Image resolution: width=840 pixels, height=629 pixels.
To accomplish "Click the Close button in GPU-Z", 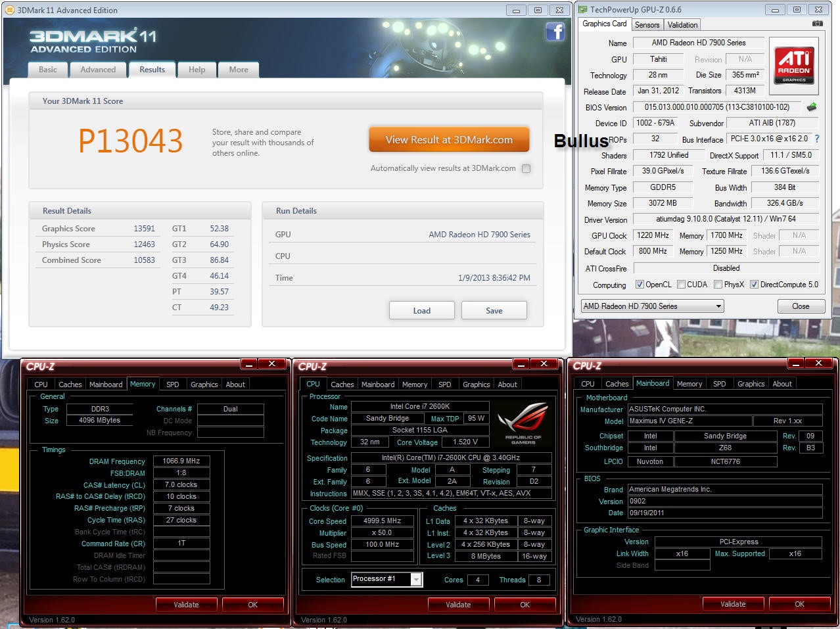I will pyautogui.click(x=801, y=306).
